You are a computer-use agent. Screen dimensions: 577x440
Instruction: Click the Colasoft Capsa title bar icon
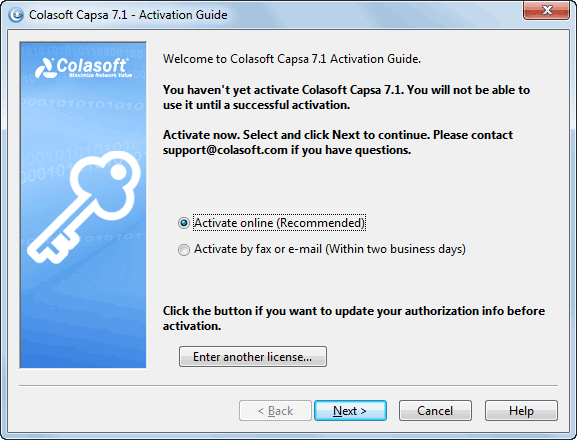pos(16,15)
